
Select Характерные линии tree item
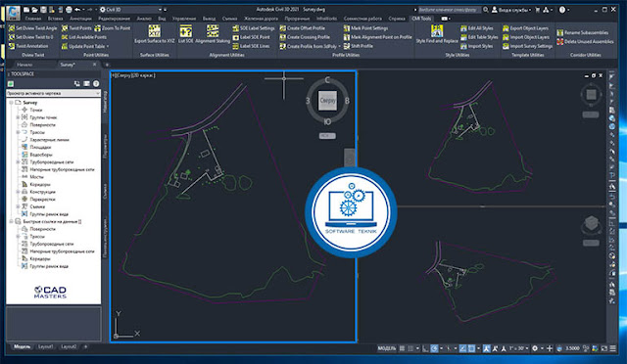click(49, 140)
